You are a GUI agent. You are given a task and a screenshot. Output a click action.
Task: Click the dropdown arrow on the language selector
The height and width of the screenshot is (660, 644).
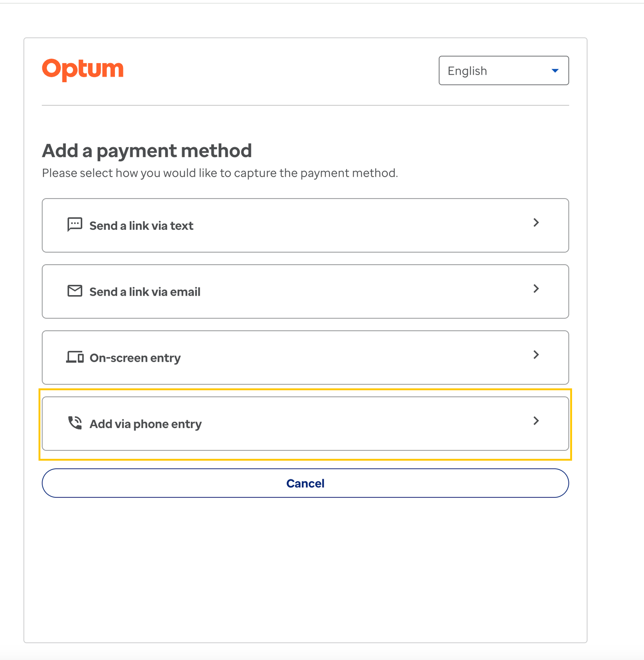(555, 70)
